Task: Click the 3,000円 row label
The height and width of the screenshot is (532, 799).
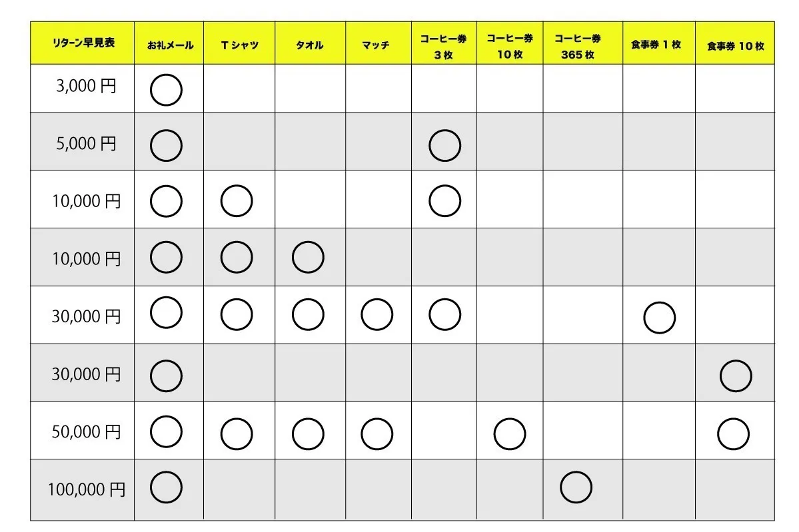Action: pyautogui.click(x=87, y=87)
